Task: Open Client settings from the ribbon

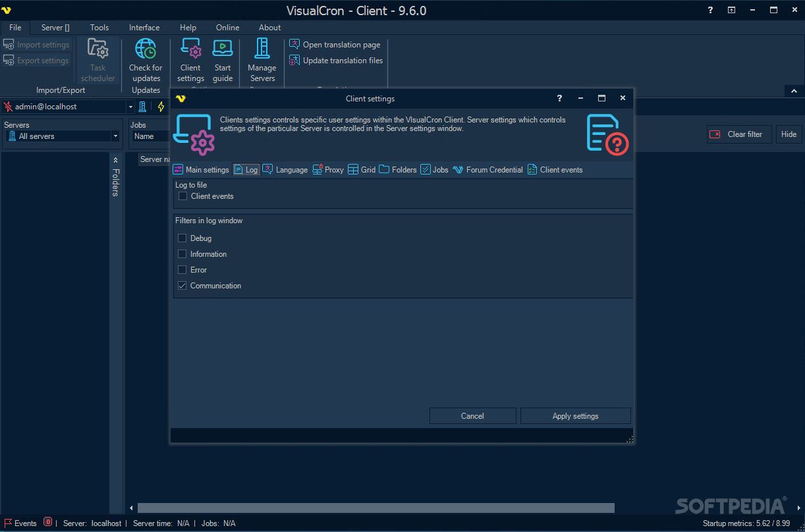Action: point(190,60)
